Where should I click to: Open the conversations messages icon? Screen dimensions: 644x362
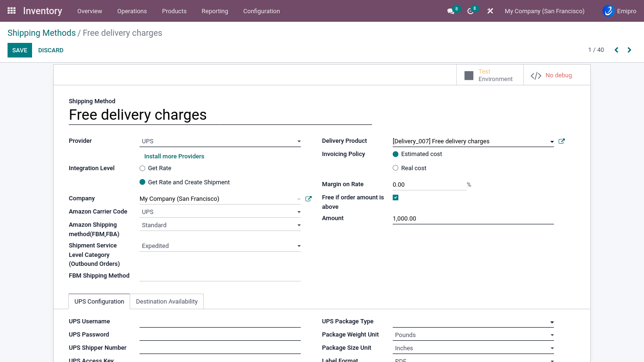[451, 11]
